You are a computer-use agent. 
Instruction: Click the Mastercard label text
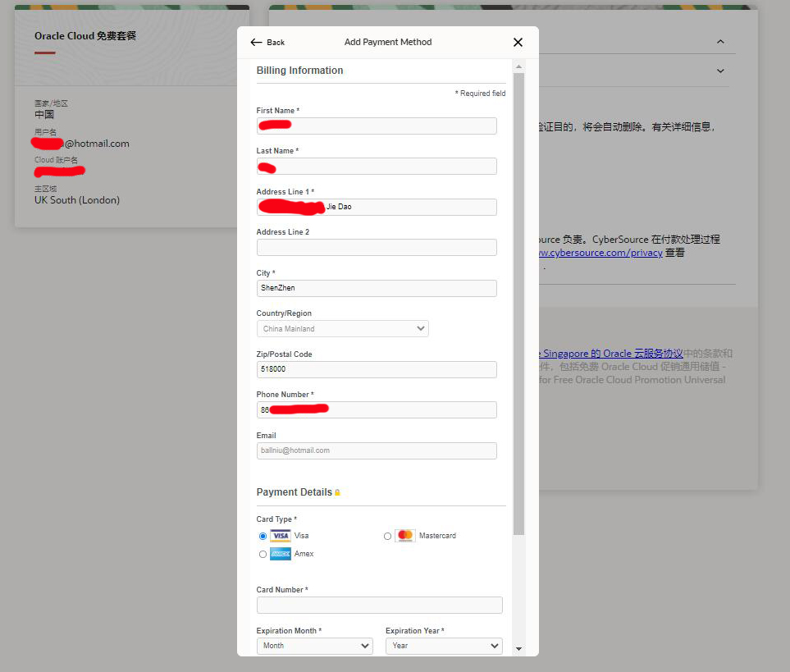[x=437, y=536]
